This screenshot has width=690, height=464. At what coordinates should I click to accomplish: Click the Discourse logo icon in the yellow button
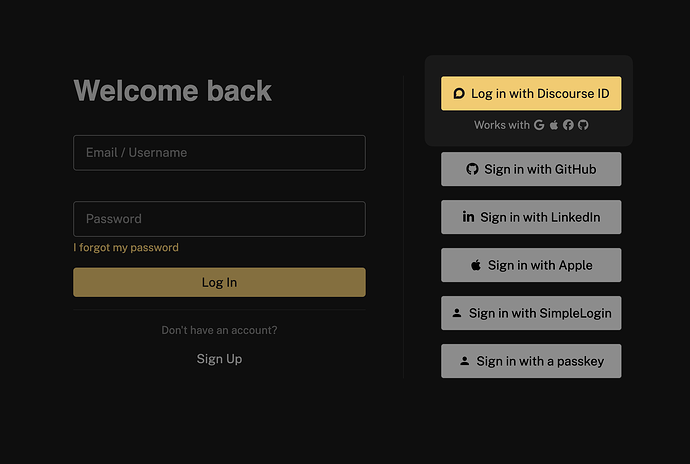459,93
